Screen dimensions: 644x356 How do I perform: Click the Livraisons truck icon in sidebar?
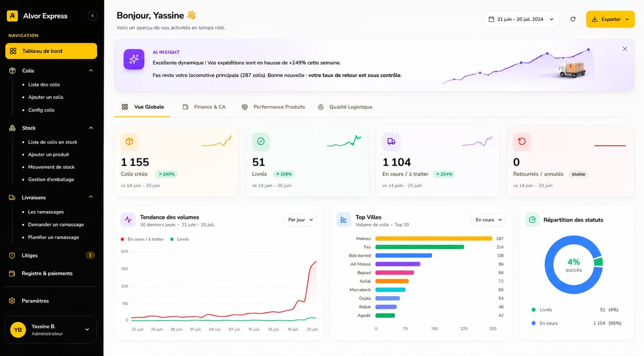pos(12,198)
